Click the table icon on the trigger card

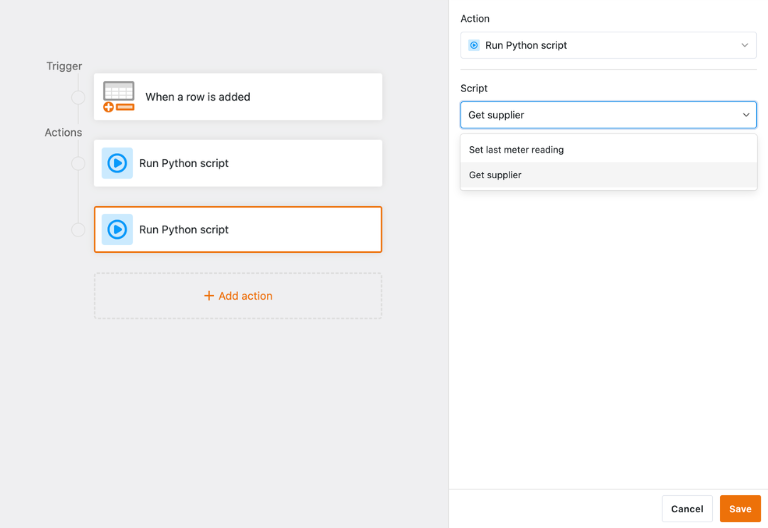click(118, 96)
